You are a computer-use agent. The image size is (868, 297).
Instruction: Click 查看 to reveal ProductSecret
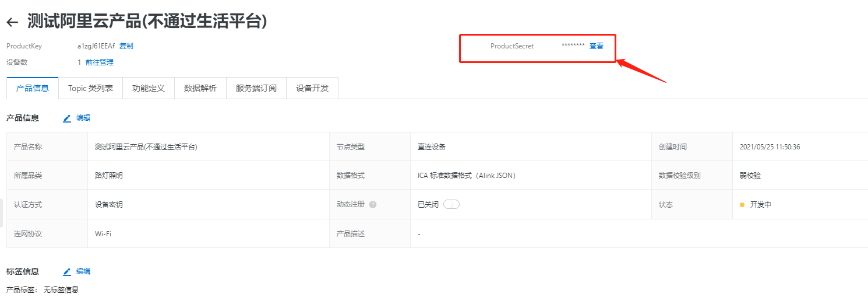597,46
